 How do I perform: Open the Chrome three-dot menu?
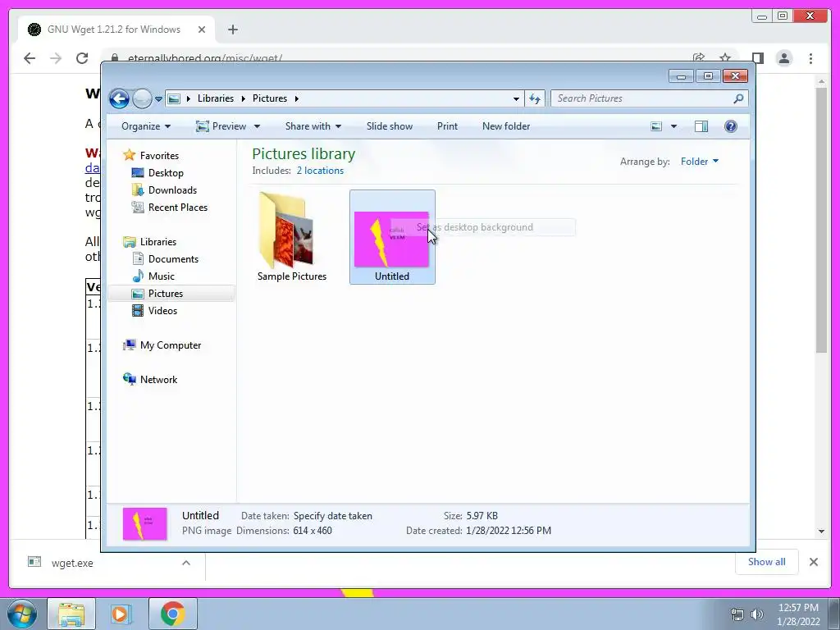pos(810,58)
